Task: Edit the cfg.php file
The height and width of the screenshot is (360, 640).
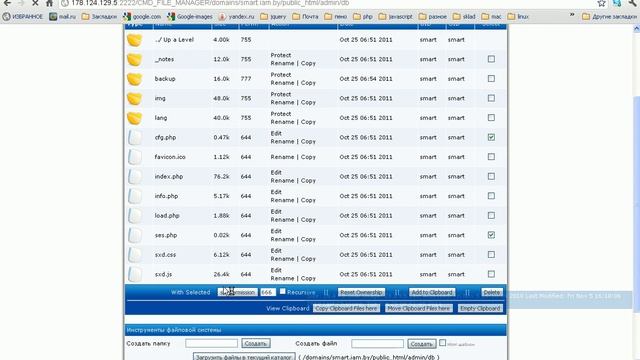Action: pos(276,133)
